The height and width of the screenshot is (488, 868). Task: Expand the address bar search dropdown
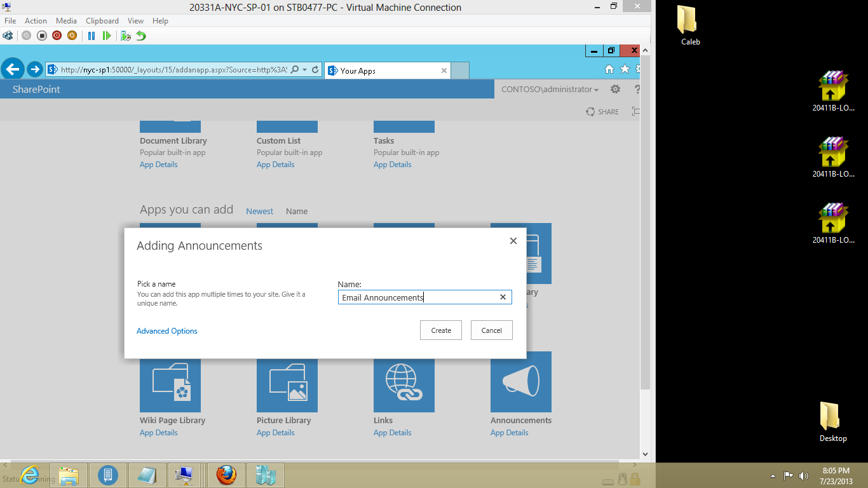[305, 70]
